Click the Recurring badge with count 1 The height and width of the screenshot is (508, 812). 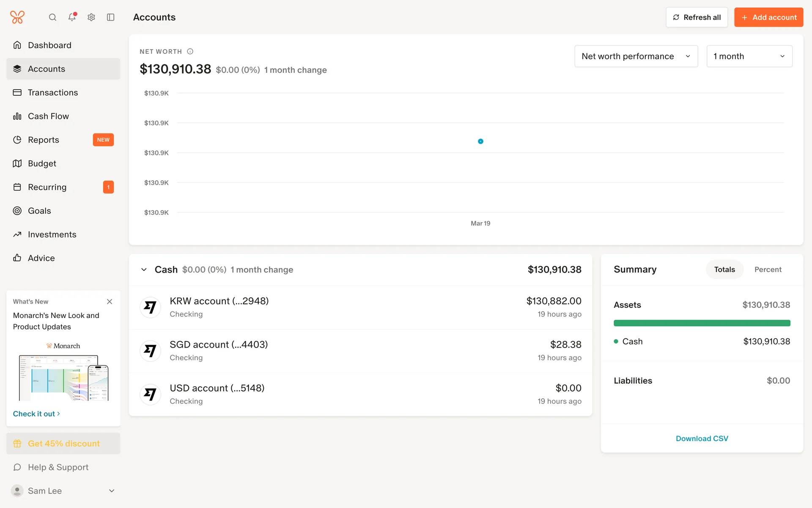coord(108,187)
